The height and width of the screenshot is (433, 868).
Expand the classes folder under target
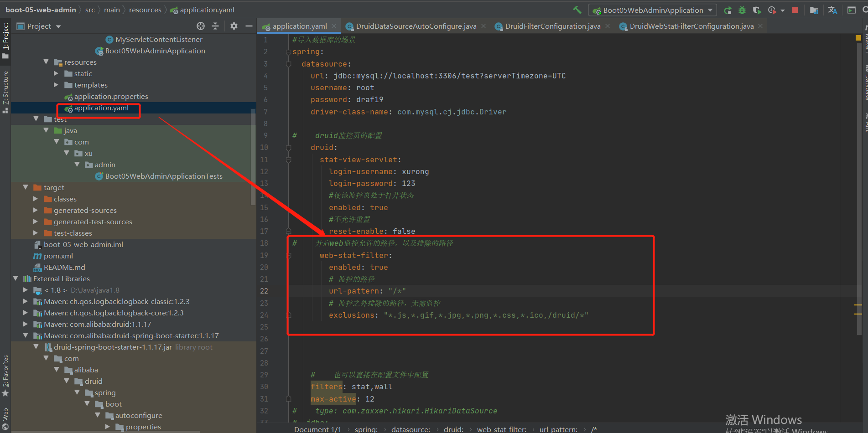[x=36, y=199]
